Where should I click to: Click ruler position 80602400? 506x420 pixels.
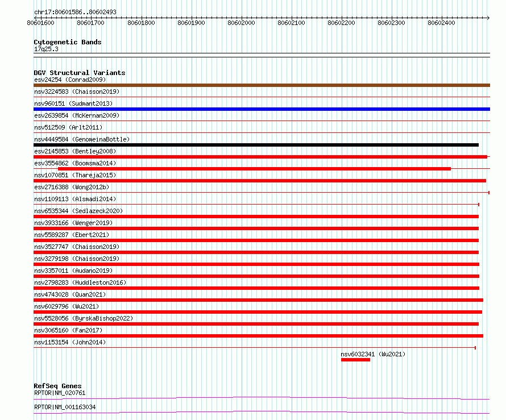point(441,23)
